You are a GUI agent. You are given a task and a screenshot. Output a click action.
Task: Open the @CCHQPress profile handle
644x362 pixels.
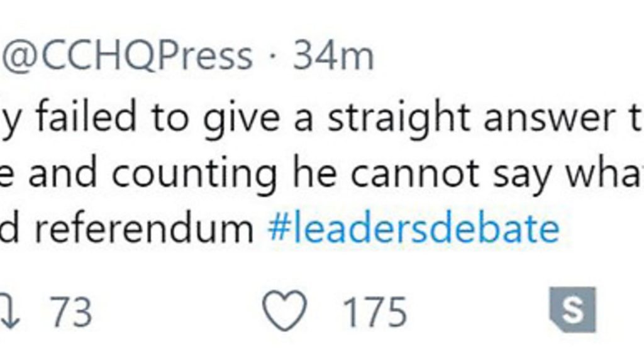coord(127,56)
